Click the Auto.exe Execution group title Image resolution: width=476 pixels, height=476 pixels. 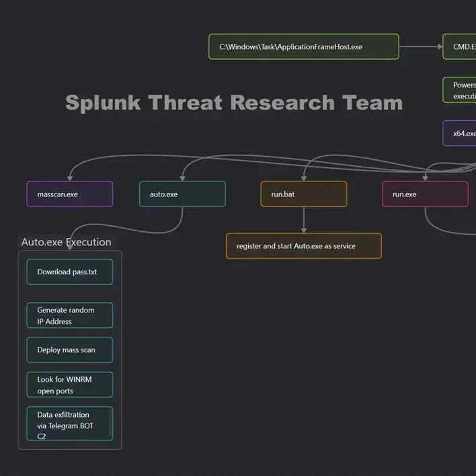pos(66,242)
